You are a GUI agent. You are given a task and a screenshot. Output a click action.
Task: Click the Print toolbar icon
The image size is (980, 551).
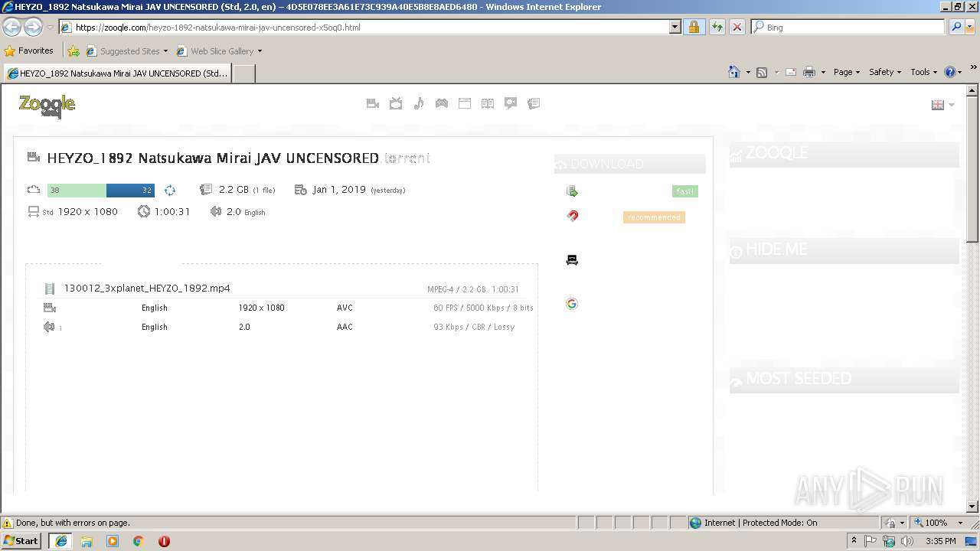click(x=809, y=72)
